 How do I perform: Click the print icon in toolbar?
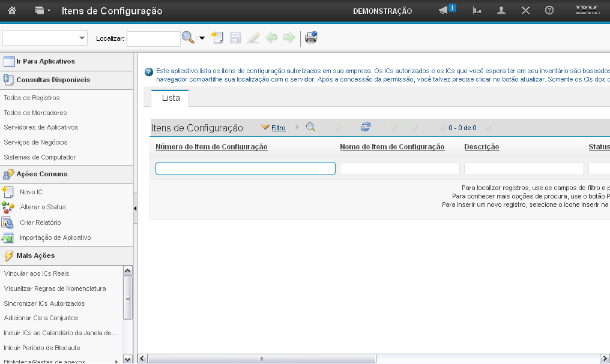pyautogui.click(x=310, y=38)
